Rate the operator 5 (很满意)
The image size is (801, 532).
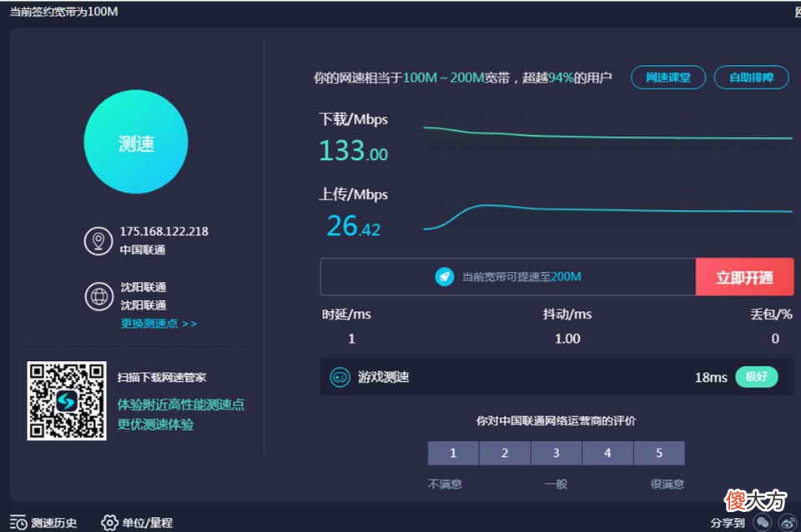(x=659, y=454)
